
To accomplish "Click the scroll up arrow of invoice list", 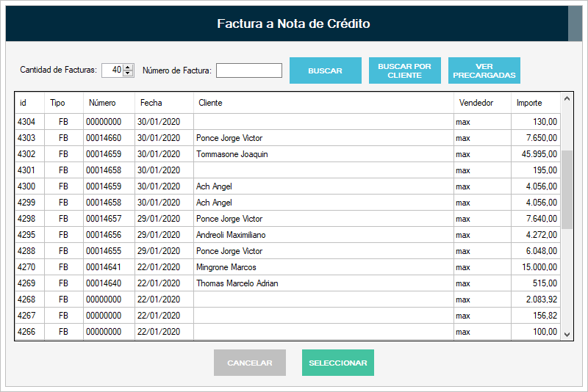I will (567, 99).
